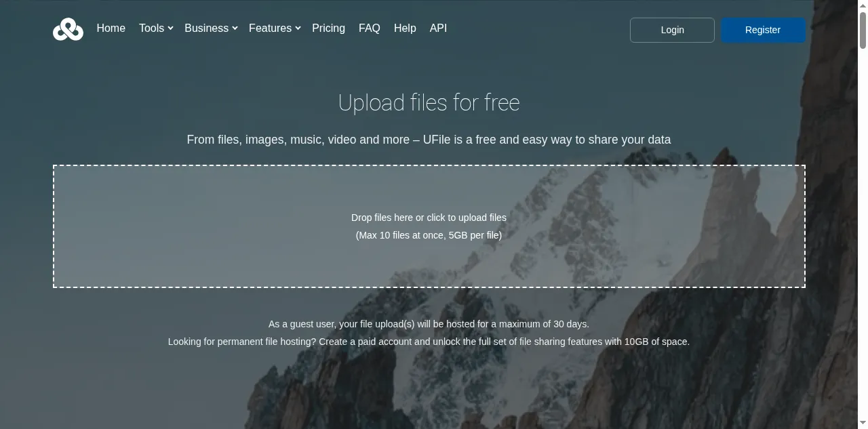This screenshot has width=868, height=429.
Task: Expand the Features dropdown menu
Action: pyautogui.click(x=275, y=28)
